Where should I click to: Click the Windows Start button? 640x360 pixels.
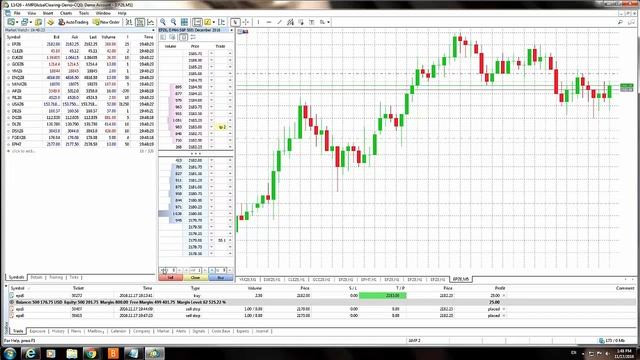[10, 353]
